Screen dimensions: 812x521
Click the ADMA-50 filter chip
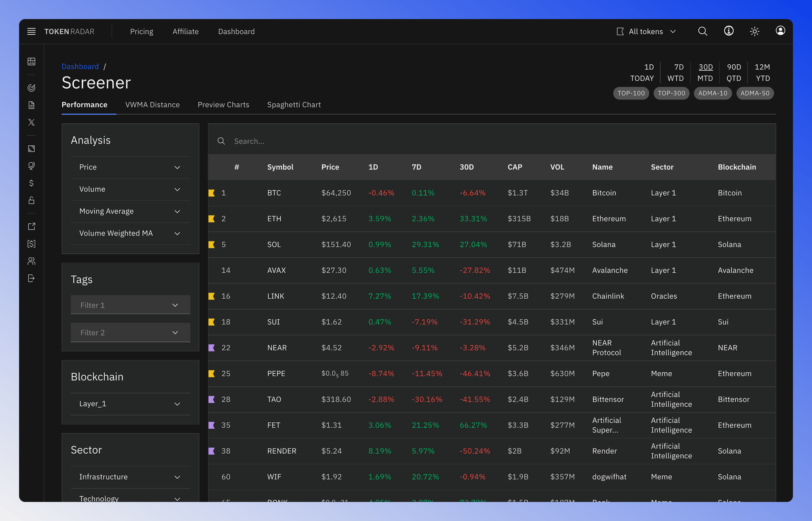click(x=755, y=93)
